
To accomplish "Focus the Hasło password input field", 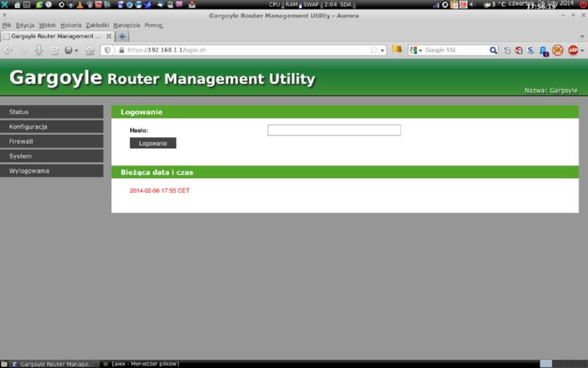I will click(x=334, y=131).
